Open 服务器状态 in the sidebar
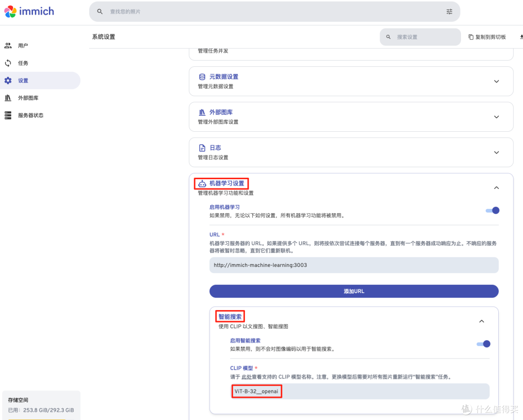Viewport: 523px width, 420px height. [x=31, y=115]
